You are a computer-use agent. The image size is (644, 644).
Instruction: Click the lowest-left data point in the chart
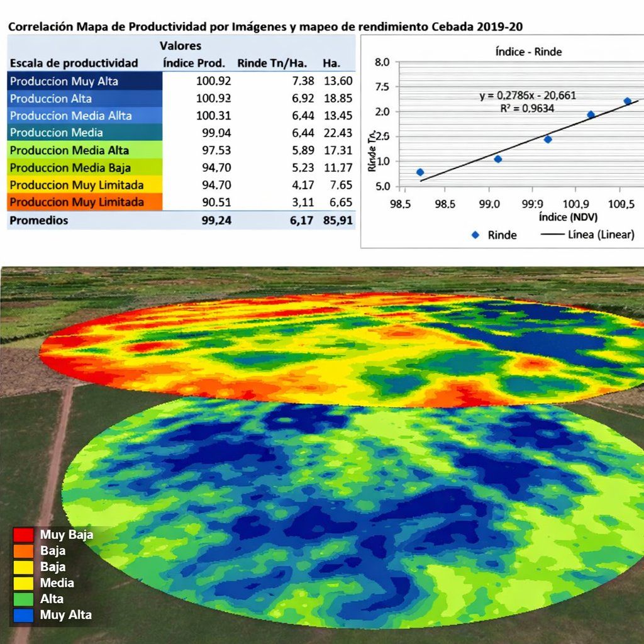420,172
